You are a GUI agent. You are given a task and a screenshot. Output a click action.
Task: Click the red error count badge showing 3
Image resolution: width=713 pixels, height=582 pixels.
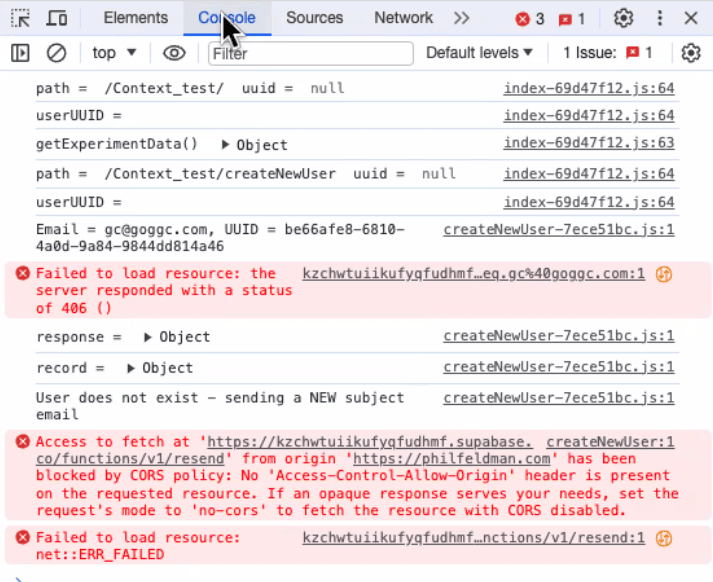tap(530, 18)
